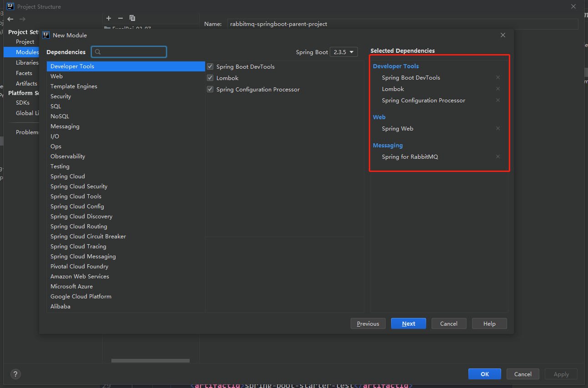The height and width of the screenshot is (388, 588).
Task: Remove Spring for RabbitMQ from selected dependencies
Action: coord(498,157)
